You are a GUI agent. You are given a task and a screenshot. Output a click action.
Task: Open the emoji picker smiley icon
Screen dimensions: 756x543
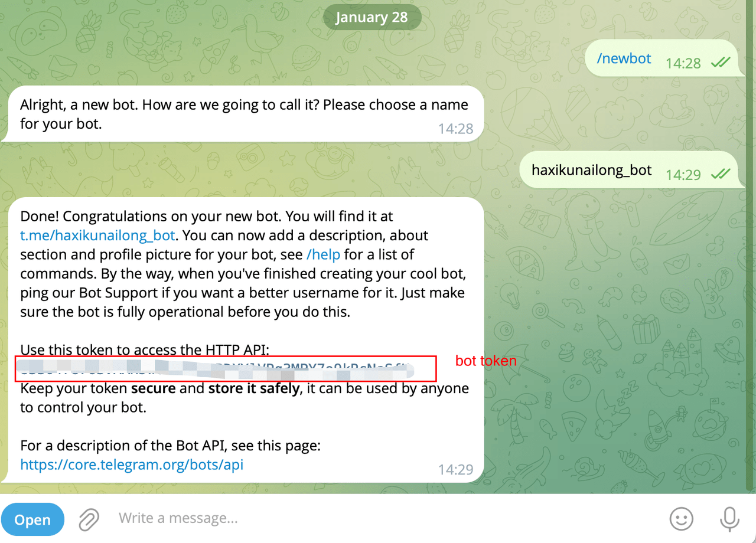(x=681, y=519)
